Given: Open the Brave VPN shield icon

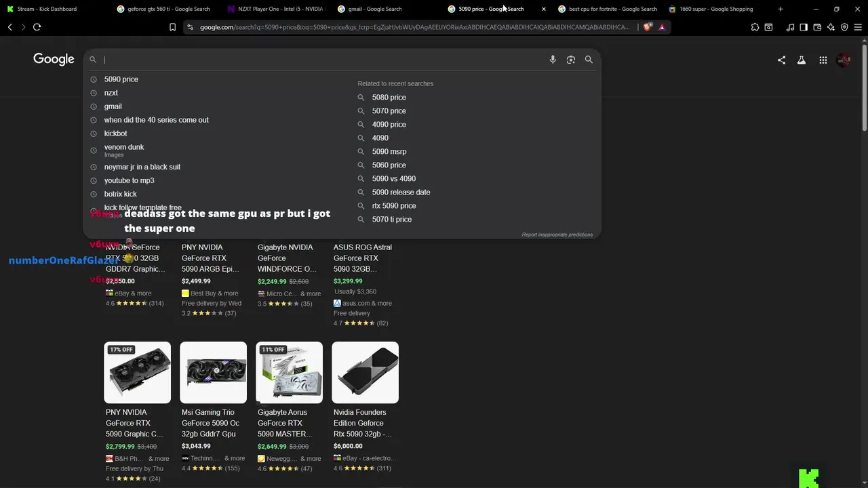Looking at the screenshot, I should (844, 27).
